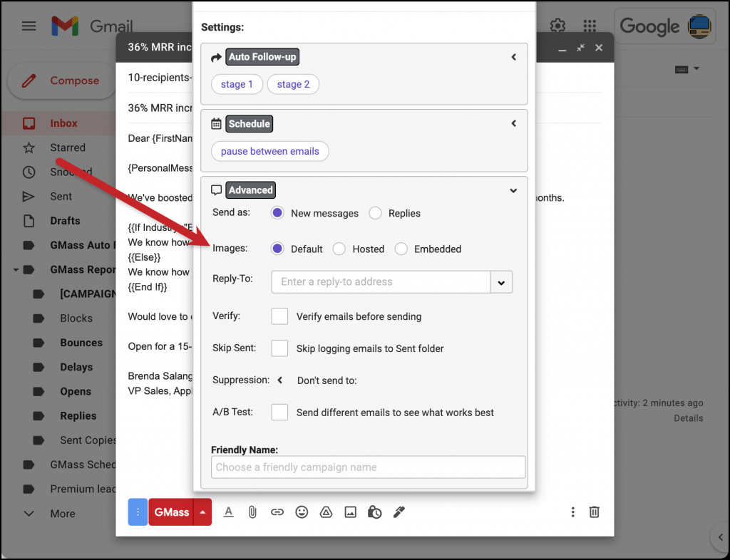Screen dimensions: 730x560
Task: Insert an emoji into the email
Action: click(302, 512)
